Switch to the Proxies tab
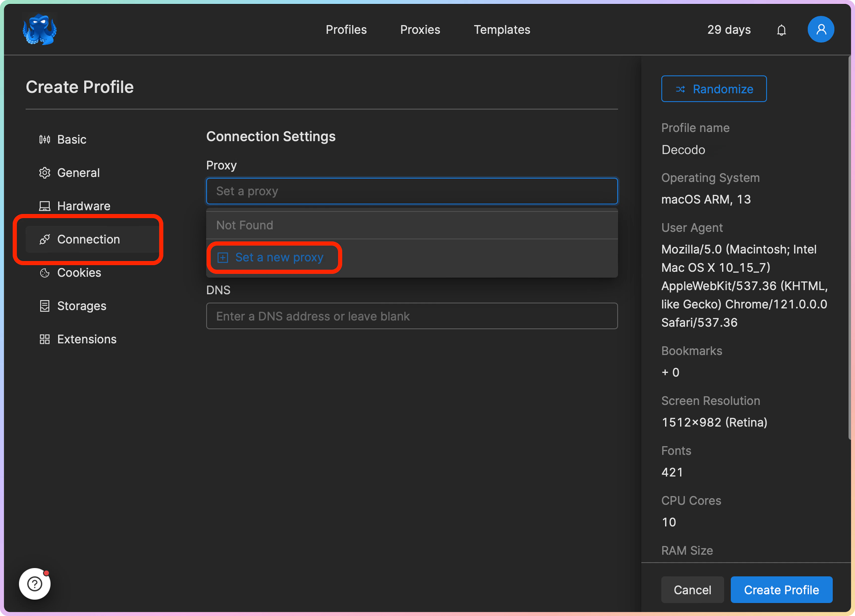 (x=420, y=30)
